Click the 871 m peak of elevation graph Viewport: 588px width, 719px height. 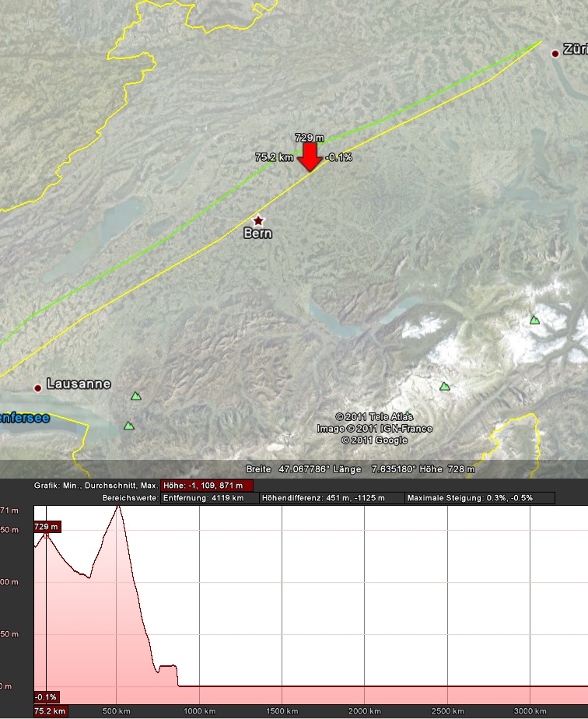(118, 507)
